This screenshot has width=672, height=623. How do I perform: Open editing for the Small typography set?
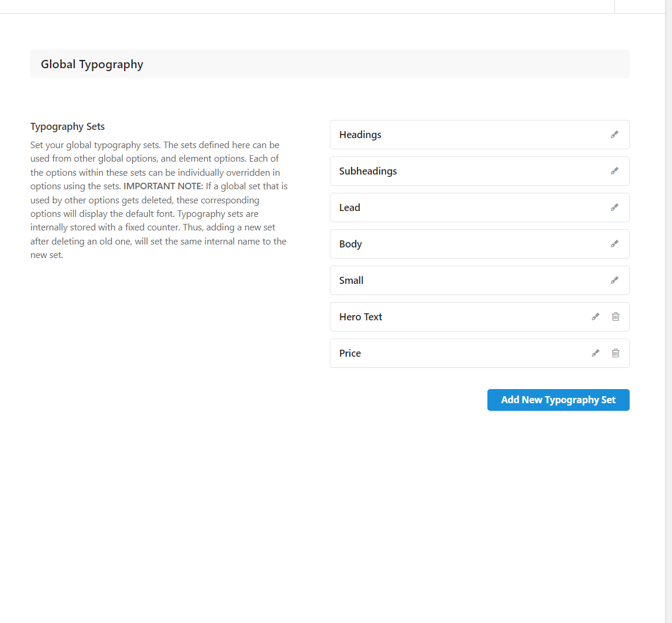tap(614, 280)
